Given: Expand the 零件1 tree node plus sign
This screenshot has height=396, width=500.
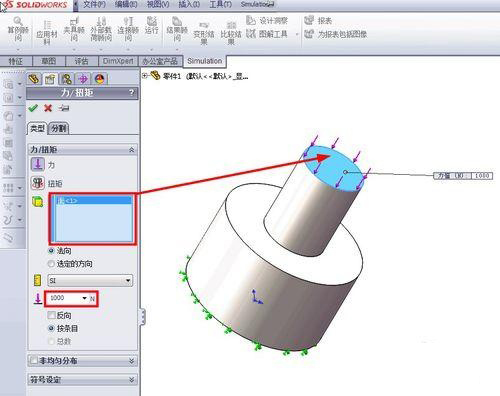Looking at the screenshot, I should [145, 76].
